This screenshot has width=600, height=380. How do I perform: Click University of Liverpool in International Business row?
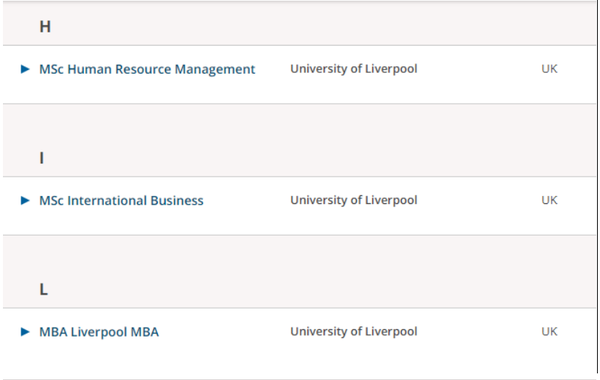[354, 200]
